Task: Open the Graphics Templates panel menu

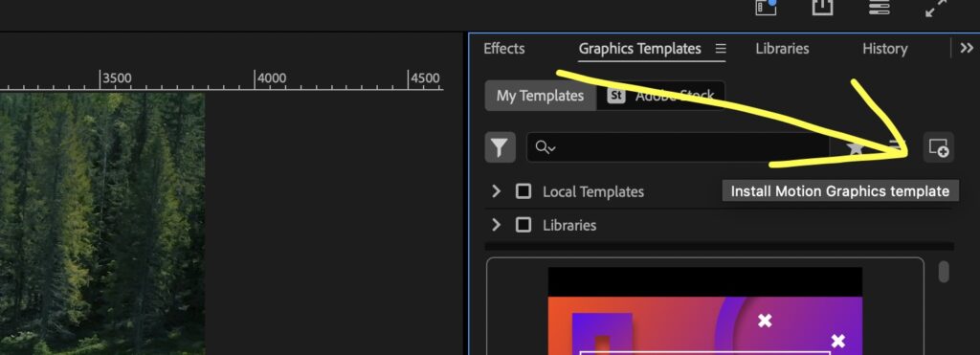Action: (721, 49)
